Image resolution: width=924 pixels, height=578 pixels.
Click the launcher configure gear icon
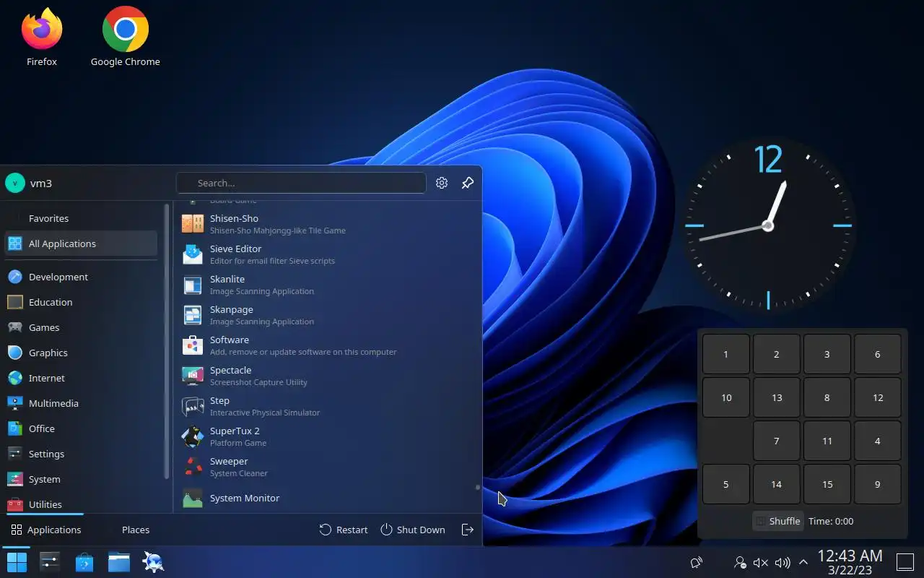click(442, 183)
